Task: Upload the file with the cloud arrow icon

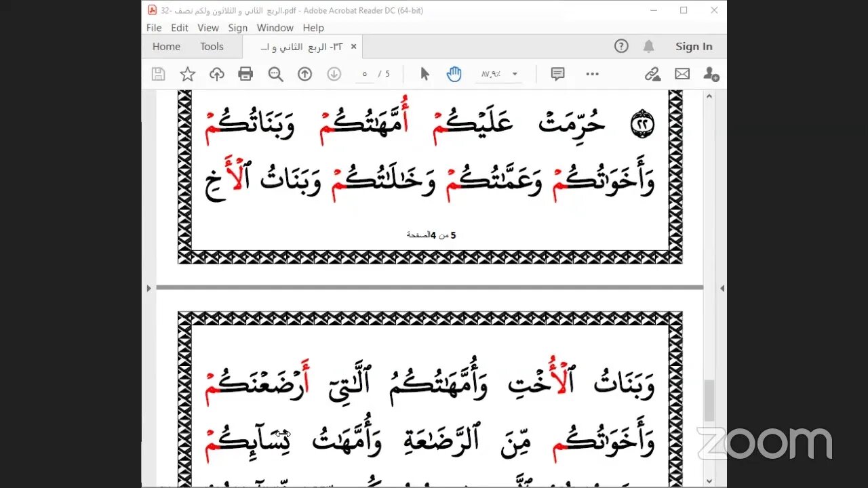Action: [x=217, y=75]
